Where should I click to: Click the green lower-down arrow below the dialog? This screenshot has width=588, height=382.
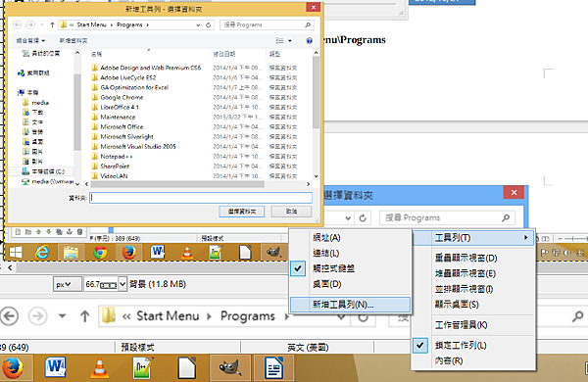[x=48, y=232]
